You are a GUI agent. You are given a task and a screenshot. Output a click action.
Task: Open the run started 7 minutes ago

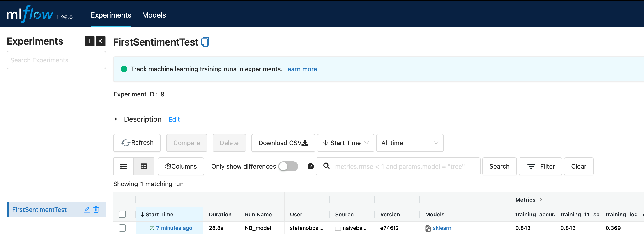[174, 228]
